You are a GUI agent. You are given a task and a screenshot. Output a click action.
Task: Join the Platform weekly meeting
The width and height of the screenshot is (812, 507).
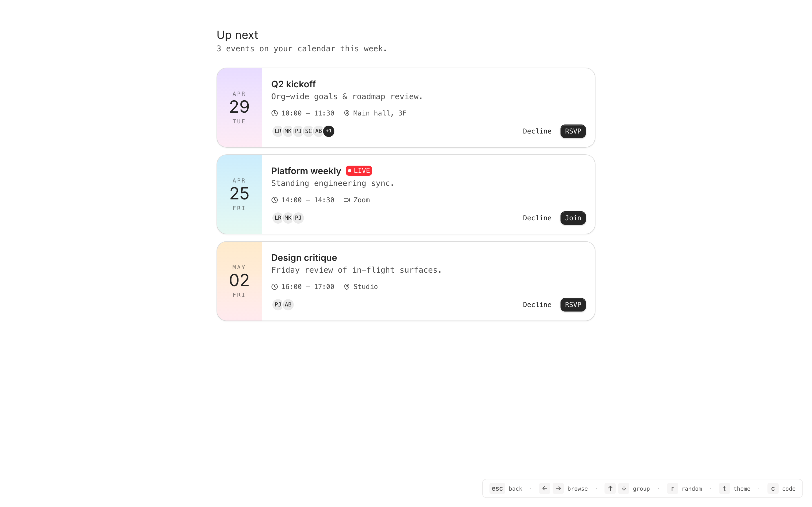[573, 218]
